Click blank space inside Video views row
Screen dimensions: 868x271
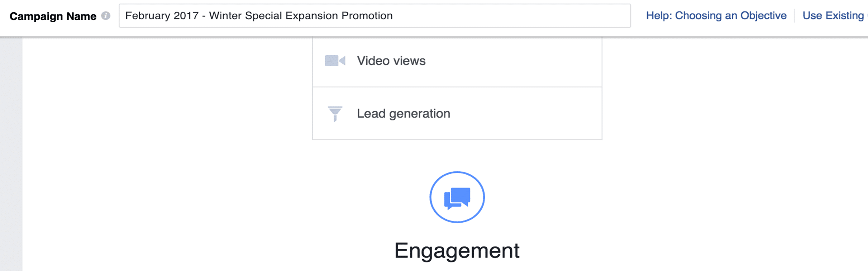pos(512,61)
